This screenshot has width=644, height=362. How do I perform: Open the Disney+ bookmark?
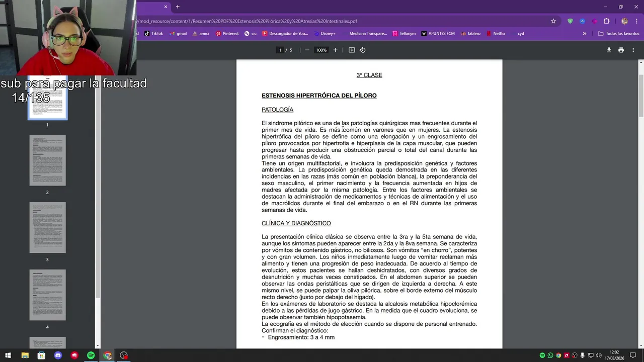(x=324, y=34)
